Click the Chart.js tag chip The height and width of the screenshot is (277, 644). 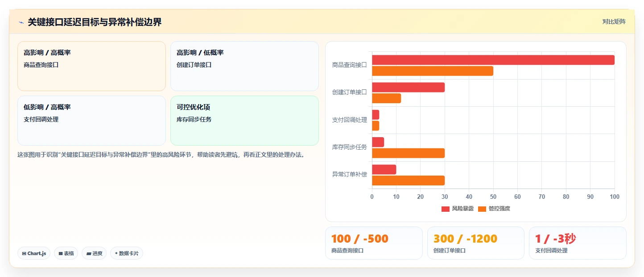click(34, 253)
